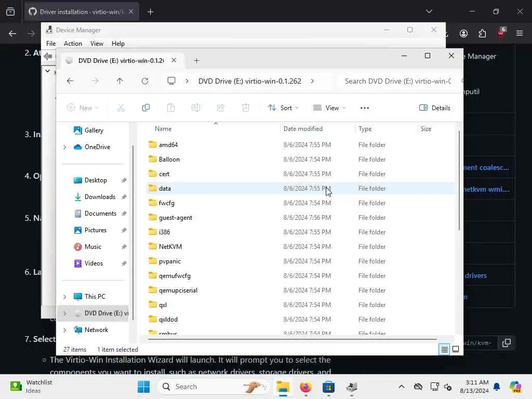Viewport: 532px width, 399px height.
Task: Click the file list horizontal scrollbar
Action: click(292, 339)
